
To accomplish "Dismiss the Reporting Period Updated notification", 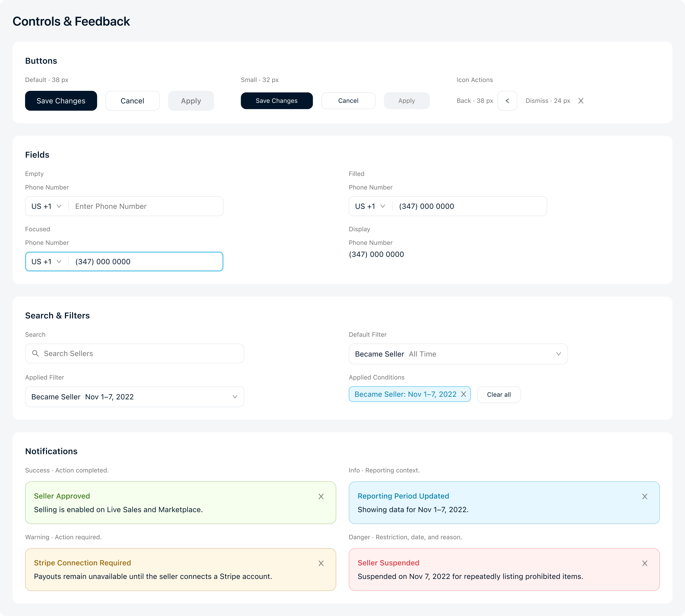I will [x=645, y=496].
